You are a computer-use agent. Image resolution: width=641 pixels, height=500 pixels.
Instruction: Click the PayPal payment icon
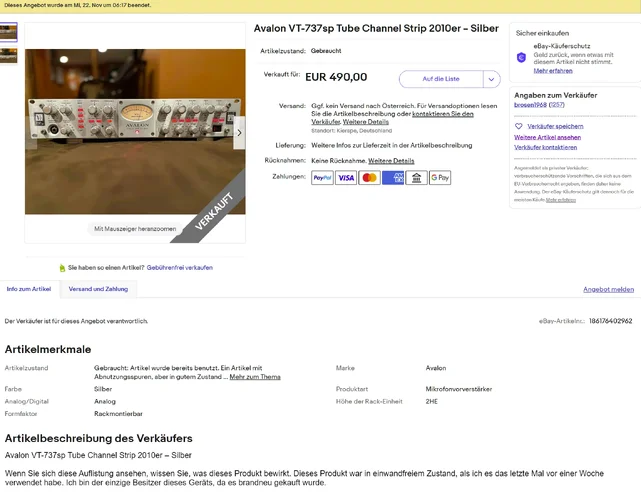pyautogui.click(x=322, y=178)
